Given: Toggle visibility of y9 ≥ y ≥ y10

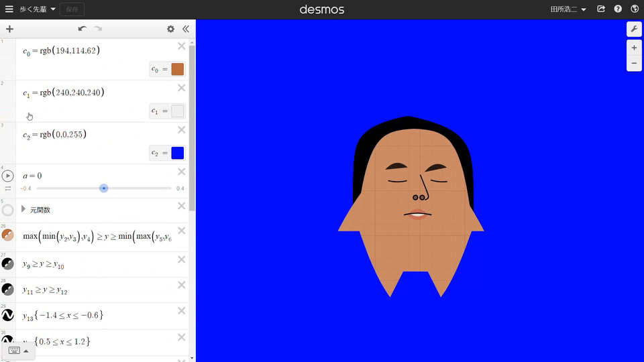Looking at the screenshot, I should click(8, 263).
